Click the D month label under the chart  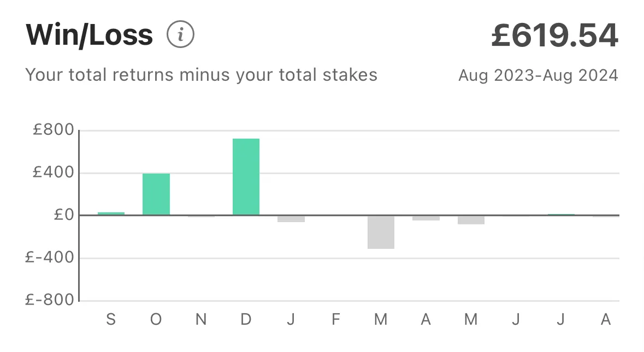[246, 319]
